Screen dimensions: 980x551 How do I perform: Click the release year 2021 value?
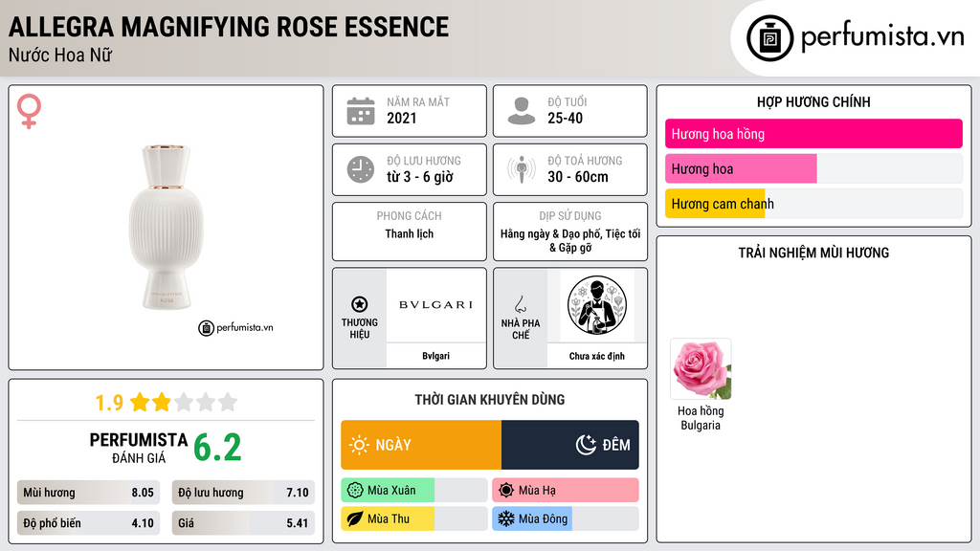(402, 118)
